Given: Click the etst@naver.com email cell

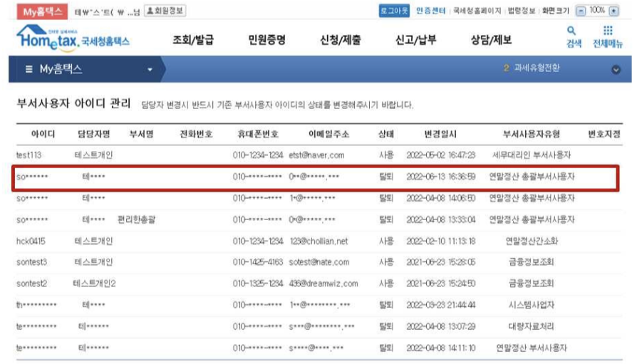Looking at the screenshot, I should pyautogui.click(x=316, y=155).
